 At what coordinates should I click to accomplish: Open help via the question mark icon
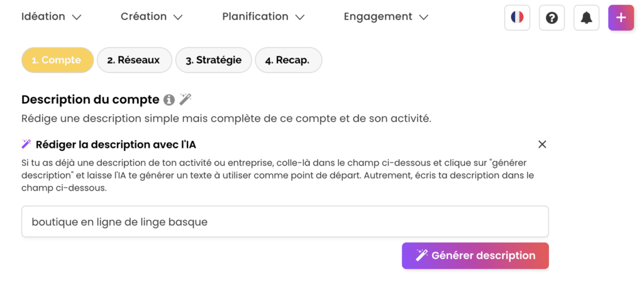click(552, 18)
